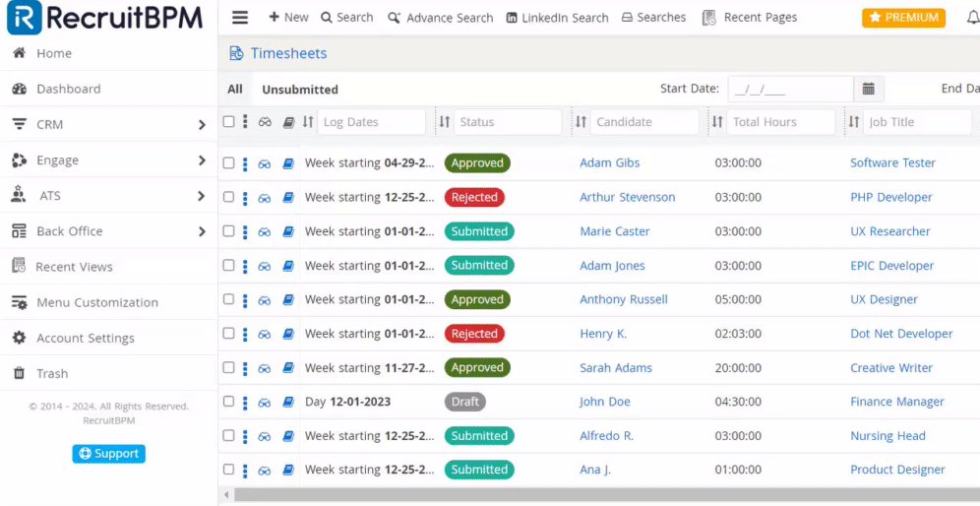Viewport: 980px width, 506px height.
Task: Click the Candidate filter input
Action: pos(644,122)
